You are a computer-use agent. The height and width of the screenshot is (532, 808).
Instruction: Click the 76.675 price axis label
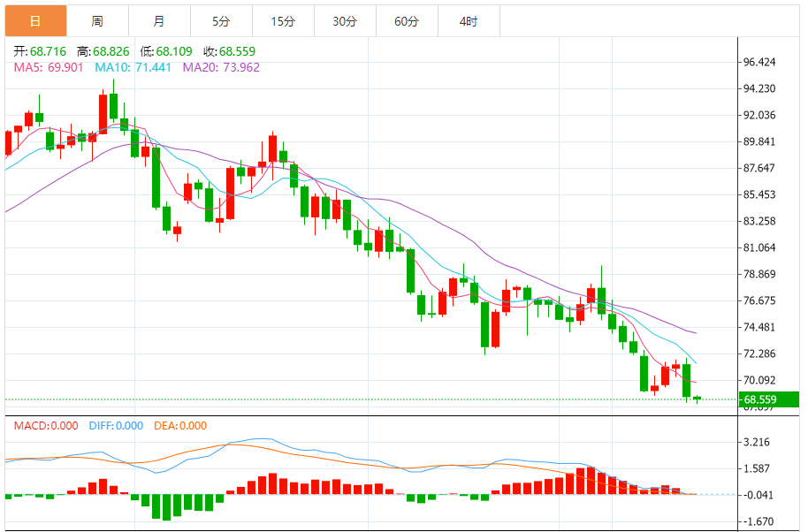tap(759, 300)
